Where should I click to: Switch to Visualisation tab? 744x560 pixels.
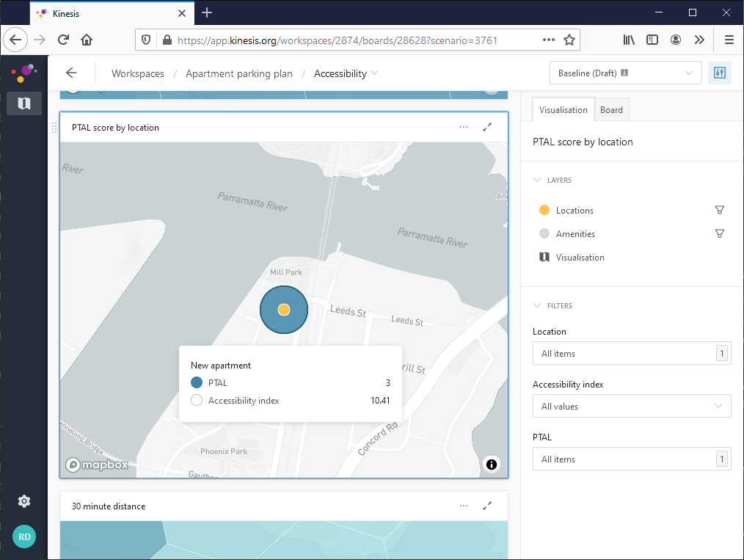pos(564,109)
